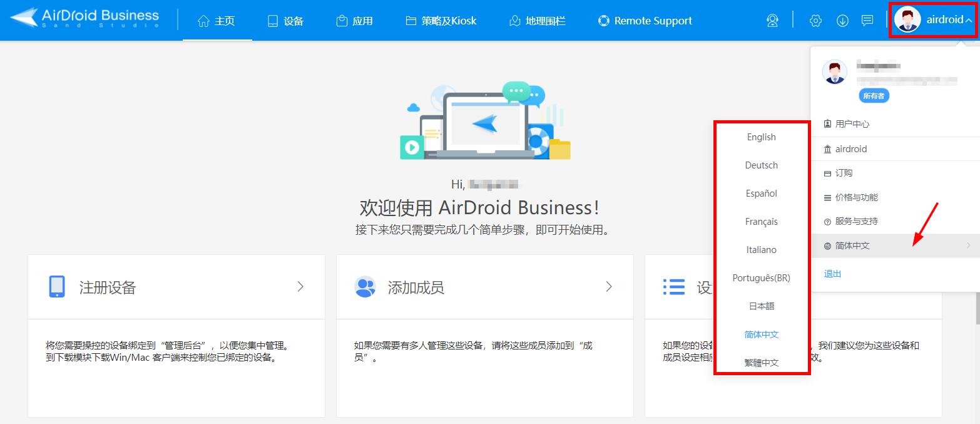Open the 添加成员 add member card
980x424 pixels.
click(485, 287)
